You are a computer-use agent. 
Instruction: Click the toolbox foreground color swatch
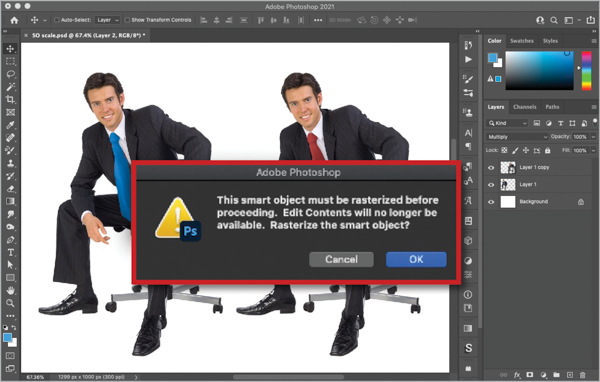[7, 337]
